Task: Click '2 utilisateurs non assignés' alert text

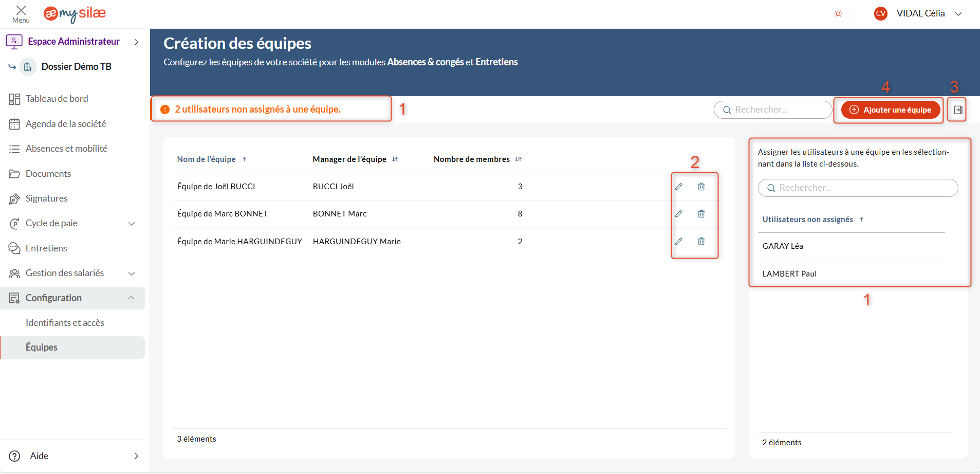Action: tap(257, 110)
